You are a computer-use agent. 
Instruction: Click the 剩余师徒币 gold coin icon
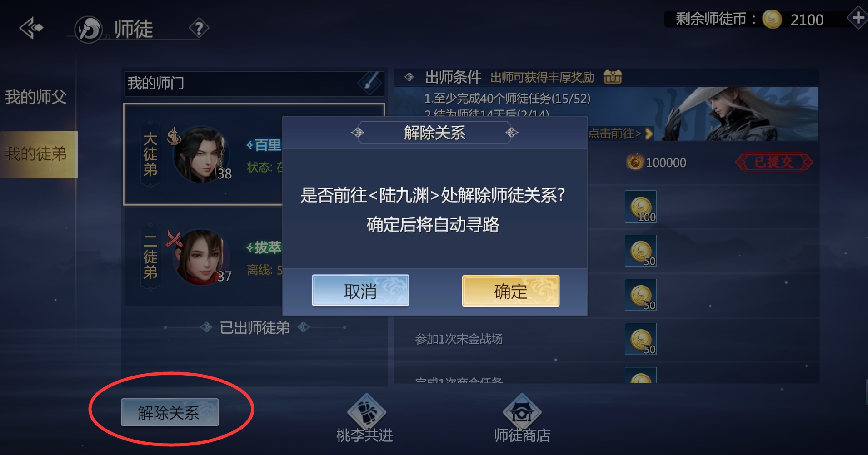[772, 19]
